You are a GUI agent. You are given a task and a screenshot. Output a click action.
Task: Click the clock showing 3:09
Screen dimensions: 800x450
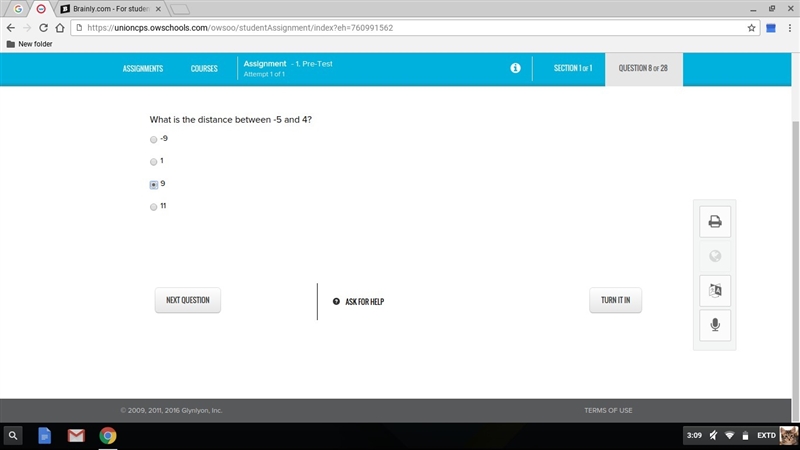tap(694, 435)
